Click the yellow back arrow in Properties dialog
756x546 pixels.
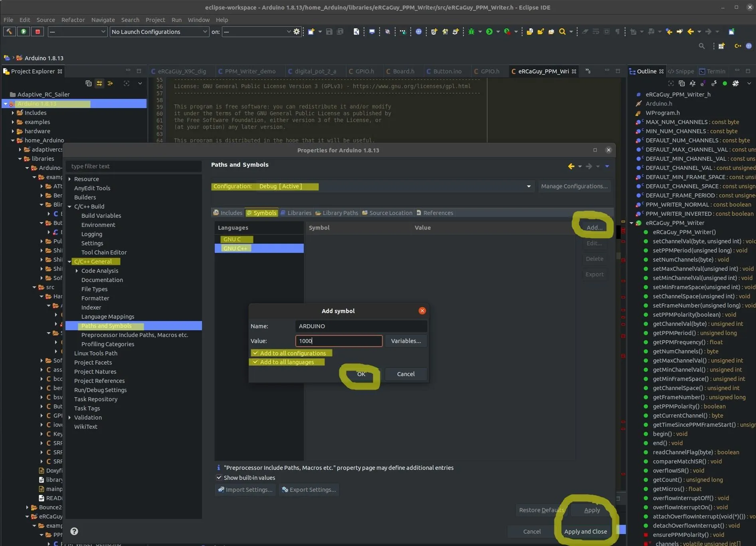[571, 166]
